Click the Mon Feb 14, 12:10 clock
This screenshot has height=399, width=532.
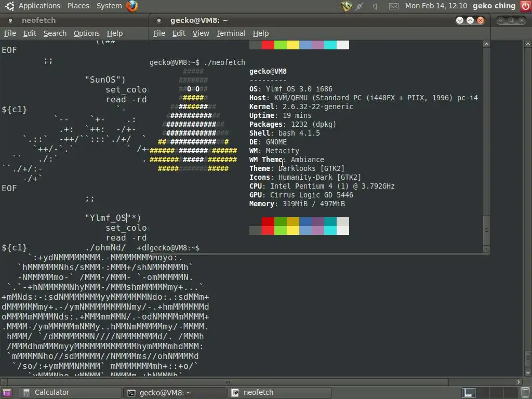click(436, 6)
